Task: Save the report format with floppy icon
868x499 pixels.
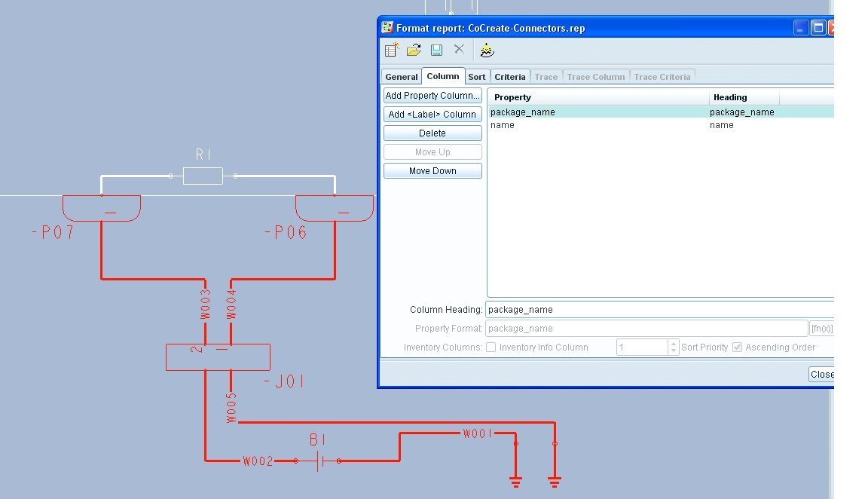Action: [x=436, y=51]
